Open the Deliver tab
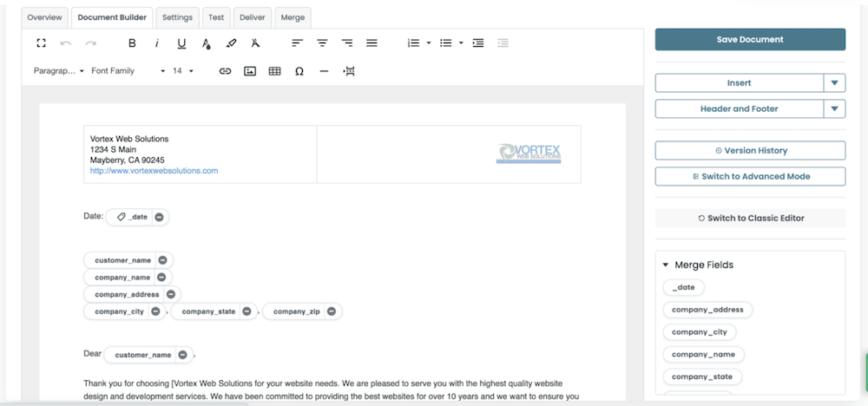Screen dimensions: 868x406 click(253, 17)
